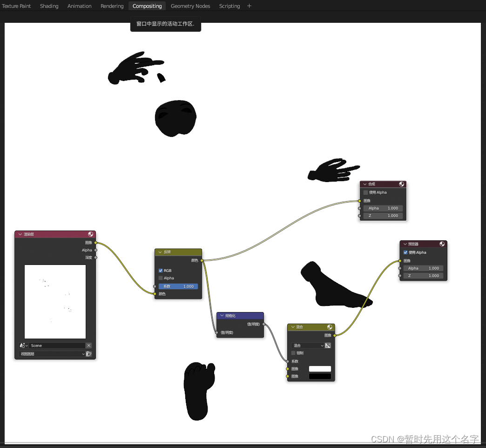Click the white color swatch in Mix node

pos(320,369)
